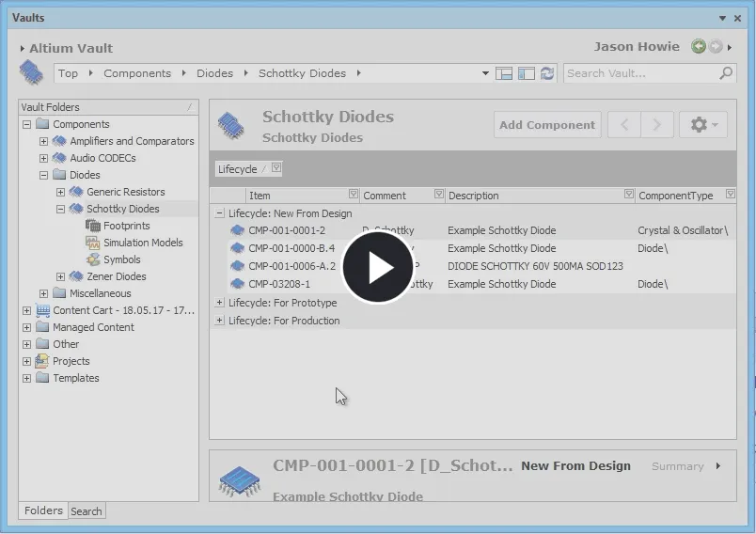Click the magnifier search icon
The width and height of the screenshot is (756, 534).
tap(726, 73)
